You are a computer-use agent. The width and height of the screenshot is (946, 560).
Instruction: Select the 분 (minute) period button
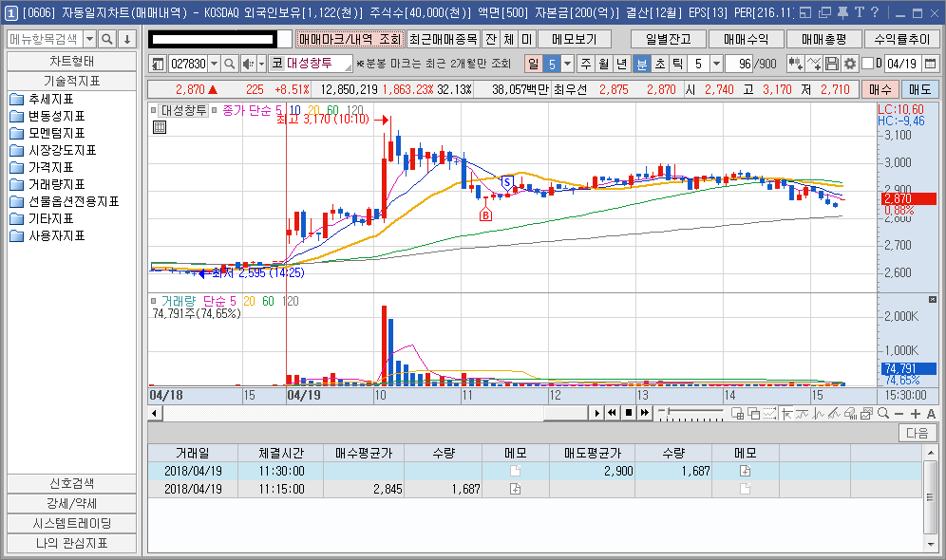click(642, 64)
